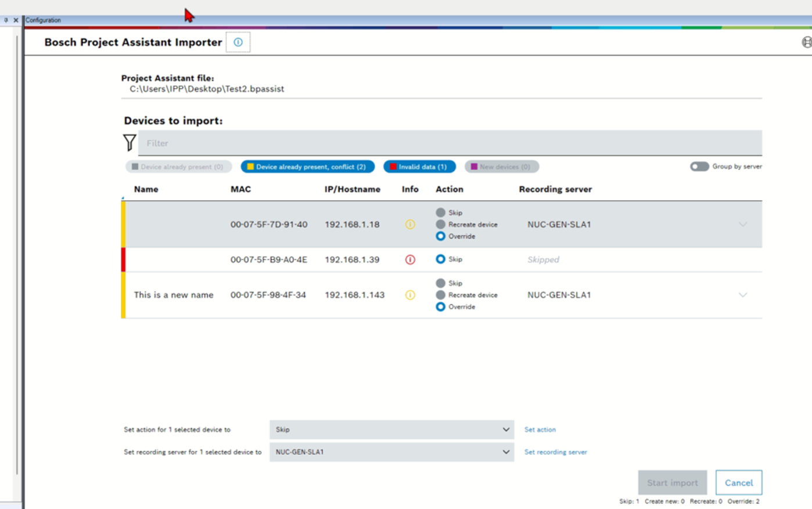Open info for device 'This is a new name'
The image size is (812, 509).
[x=409, y=295]
